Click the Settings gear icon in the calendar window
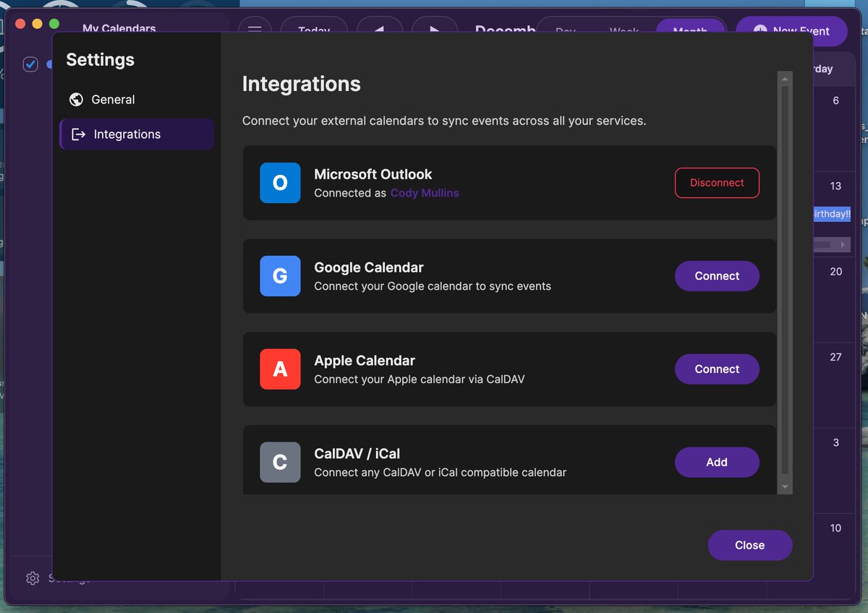Image resolution: width=868 pixels, height=613 pixels. coord(33,578)
